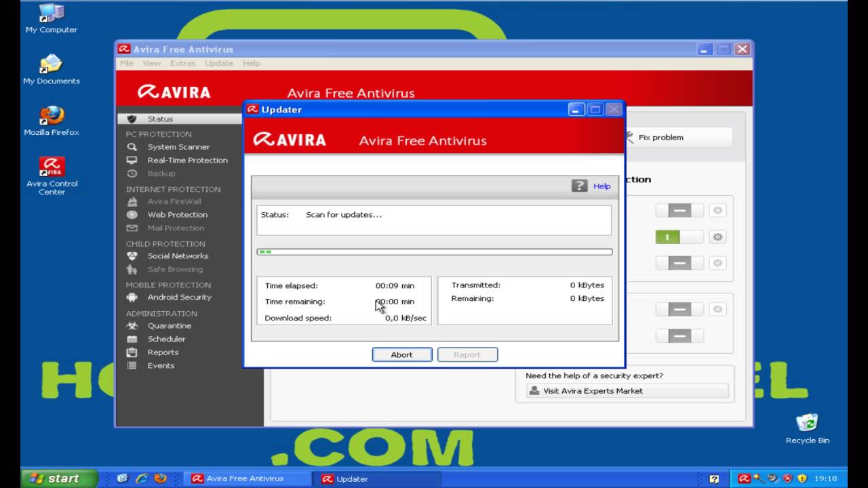868x488 pixels.
Task: Click the Abort button
Action: [x=402, y=354]
